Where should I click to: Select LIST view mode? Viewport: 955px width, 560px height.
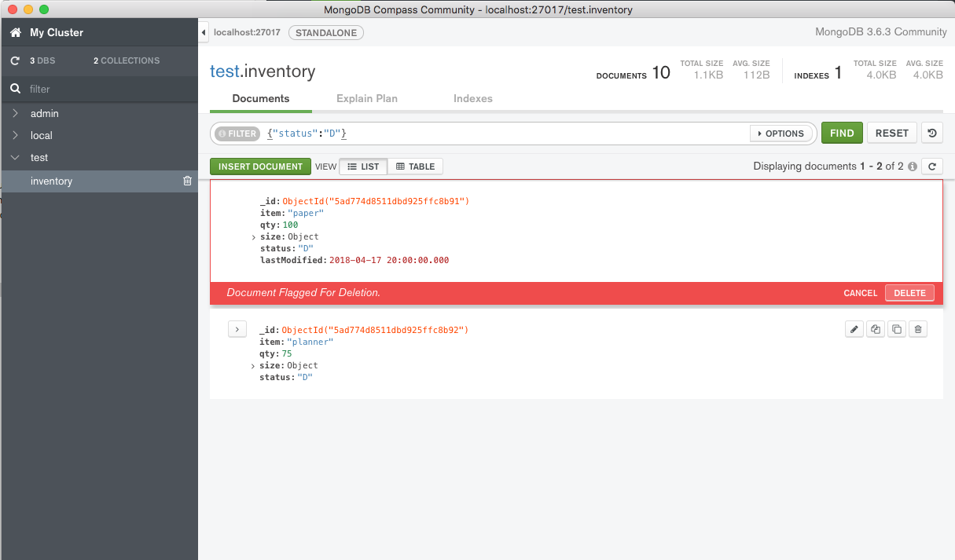tap(362, 166)
